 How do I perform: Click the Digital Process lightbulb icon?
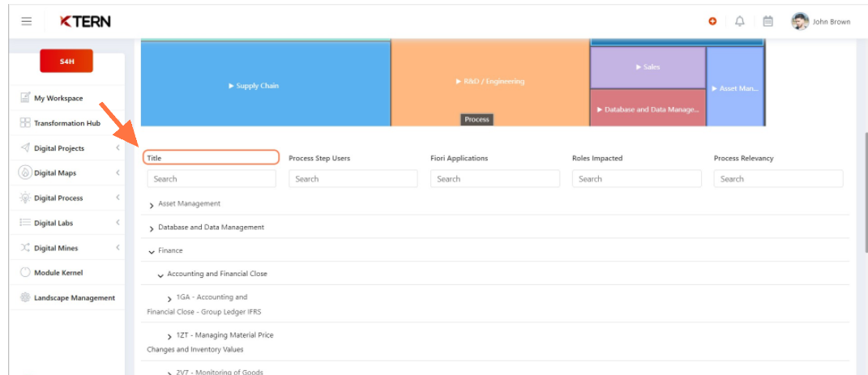click(x=25, y=198)
